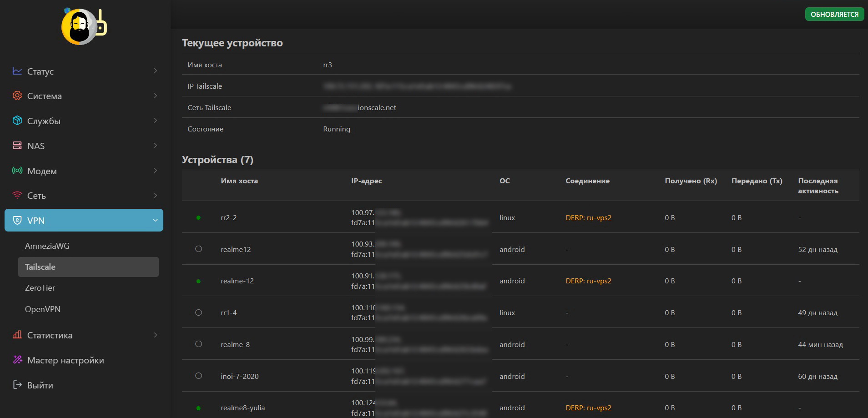868x418 pixels.
Task: Click DERP: ru-vps2 link for realme-12
Action: 588,281
